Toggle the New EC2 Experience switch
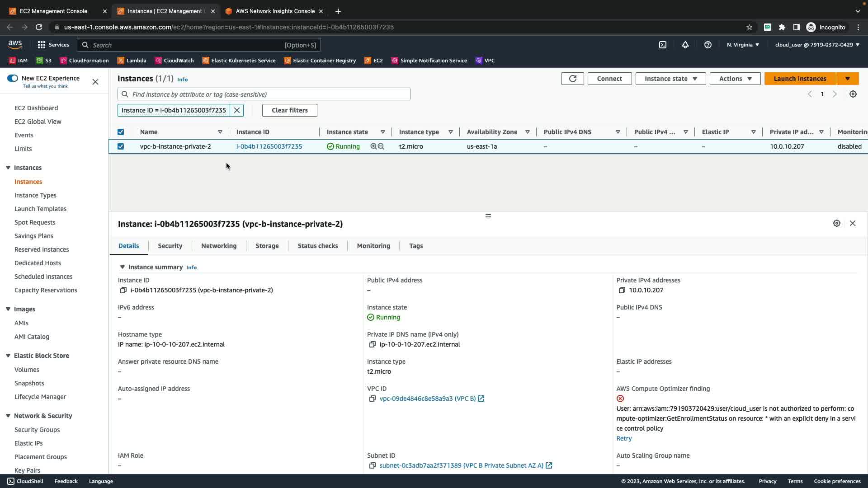 click(x=13, y=78)
